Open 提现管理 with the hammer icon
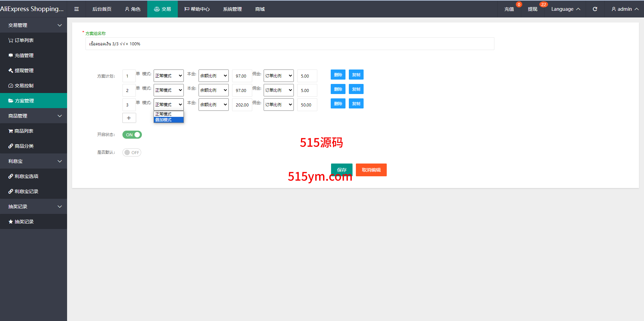The height and width of the screenshot is (321, 644). 21,71
